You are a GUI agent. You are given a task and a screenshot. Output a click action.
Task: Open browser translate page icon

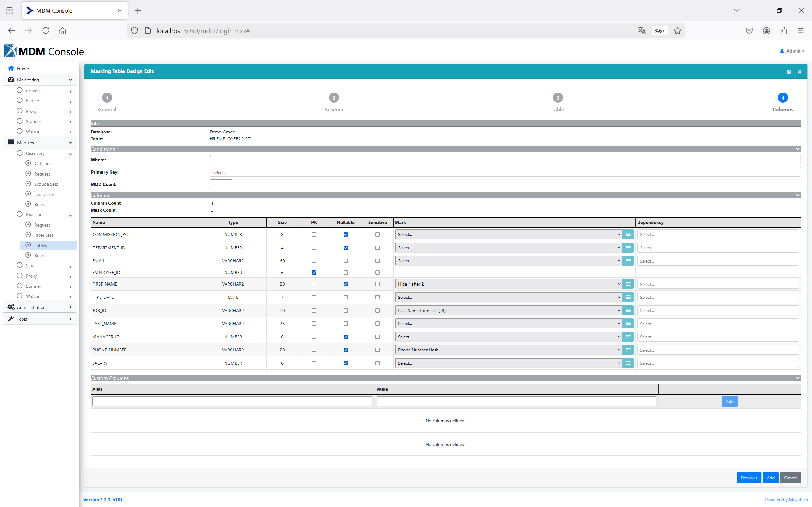tap(642, 30)
